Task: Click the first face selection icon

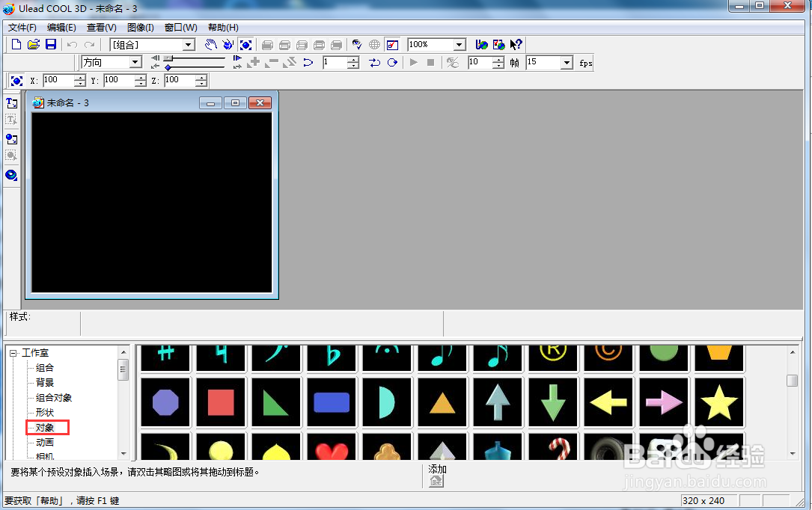Action: pyautogui.click(x=267, y=45)
